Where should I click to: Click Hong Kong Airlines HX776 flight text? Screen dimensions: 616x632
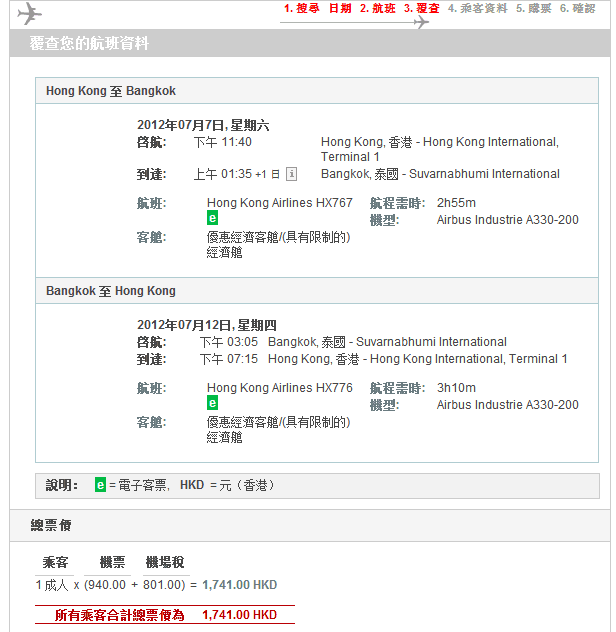[280, 388]
